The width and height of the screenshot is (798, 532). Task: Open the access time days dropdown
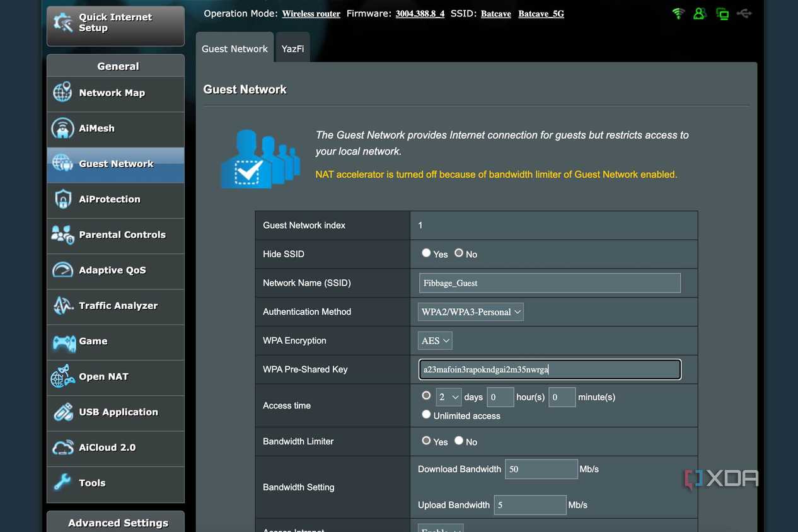448,397
